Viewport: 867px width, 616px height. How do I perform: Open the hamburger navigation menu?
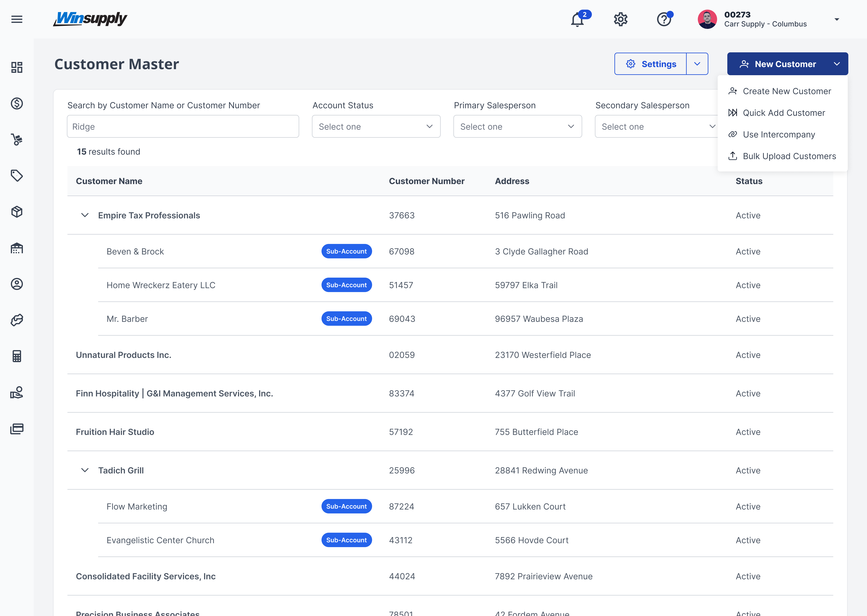17,19
